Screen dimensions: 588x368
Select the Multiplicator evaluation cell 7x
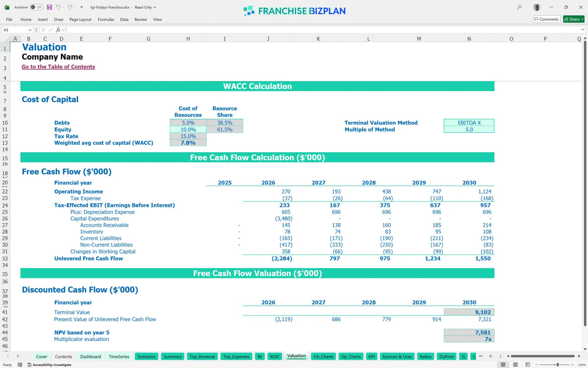tap(469, 339)
